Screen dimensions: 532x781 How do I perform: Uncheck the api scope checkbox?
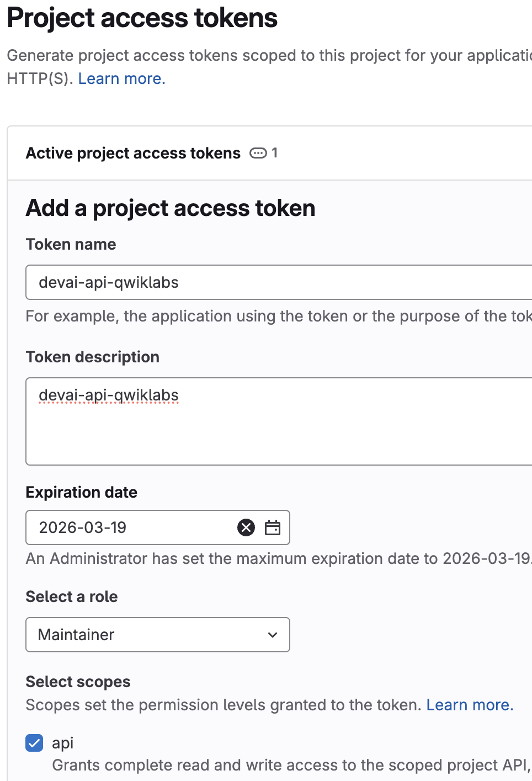coord(34,743)
